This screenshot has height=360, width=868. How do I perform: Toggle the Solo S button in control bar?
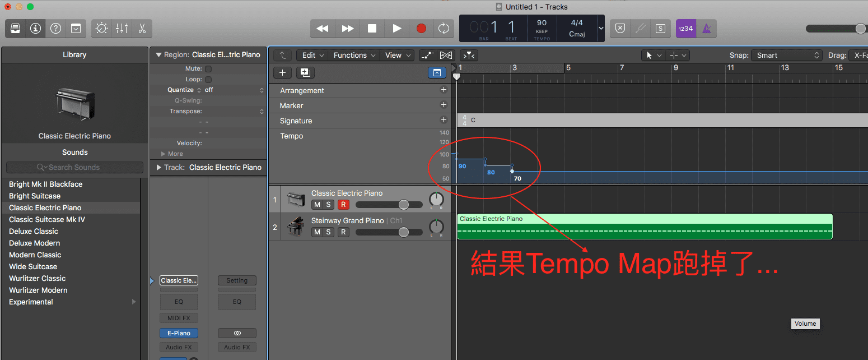pyautogui.click(x=660, y=29)
